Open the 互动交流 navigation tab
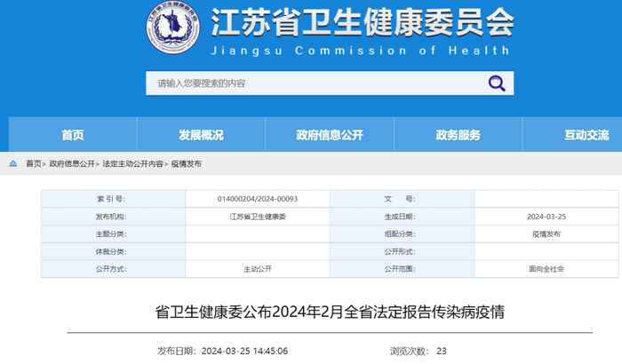Viewport: 622px width, 364px height. point(572,134)
